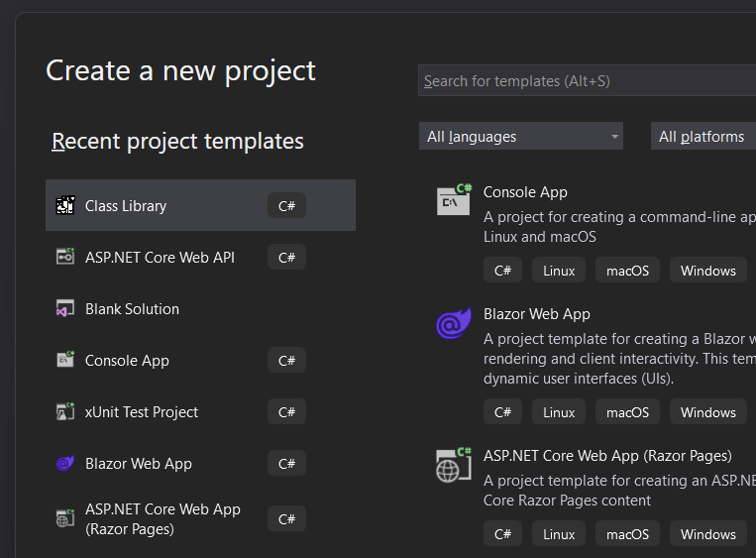Screen dimensions: 756x558
Task: Click the recent Blazor Web App icon
Action: click(x=65, y=464)
